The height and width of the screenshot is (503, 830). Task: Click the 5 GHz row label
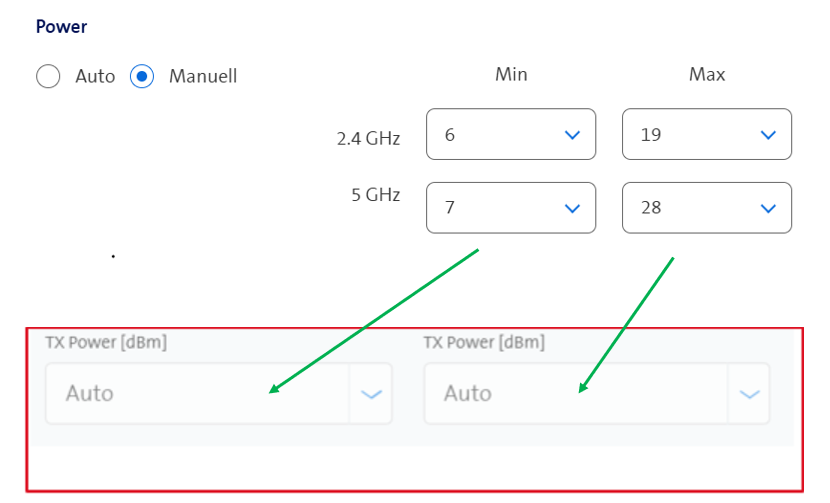click(x=375, y=195)
